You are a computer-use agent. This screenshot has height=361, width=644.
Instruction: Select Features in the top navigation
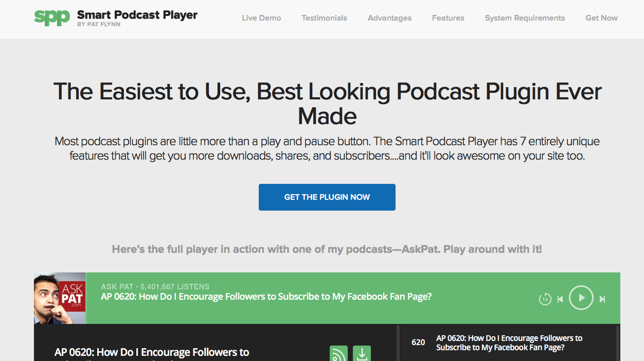pos(448,18)
